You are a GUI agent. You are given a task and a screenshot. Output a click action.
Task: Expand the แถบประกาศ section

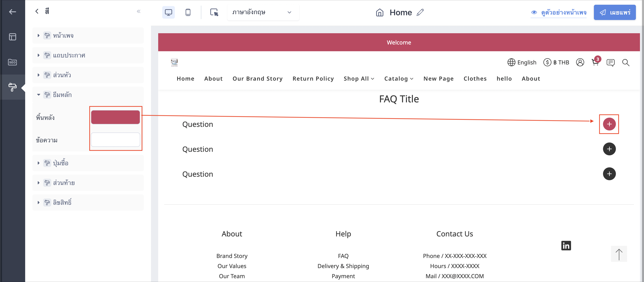88,55
